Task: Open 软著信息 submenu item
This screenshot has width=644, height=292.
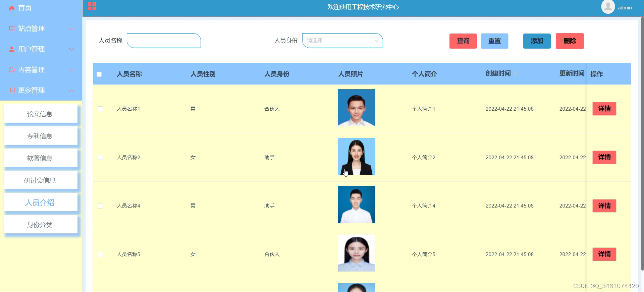Action: (x=41, y=158)
